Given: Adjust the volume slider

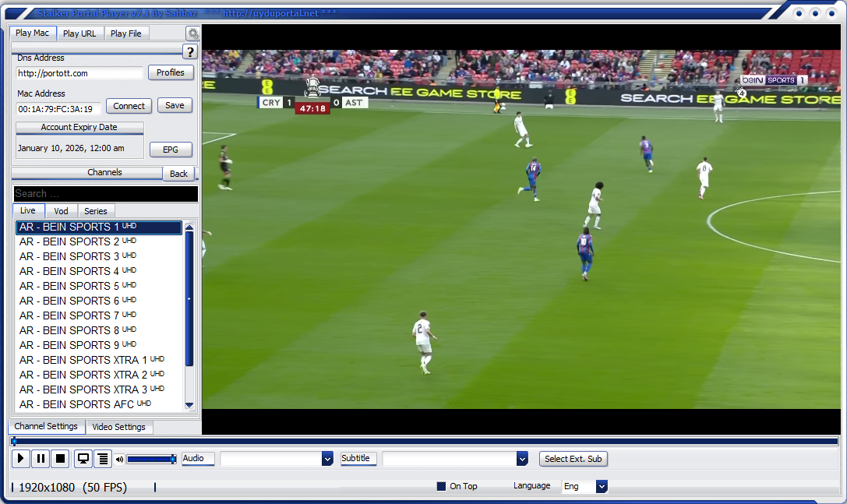Looking at the screenshot, I should pyautogui.click(x=151, y=459).
